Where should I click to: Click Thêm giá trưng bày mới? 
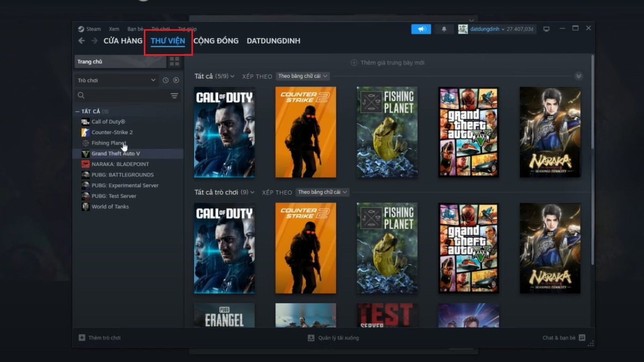point(387,63)
